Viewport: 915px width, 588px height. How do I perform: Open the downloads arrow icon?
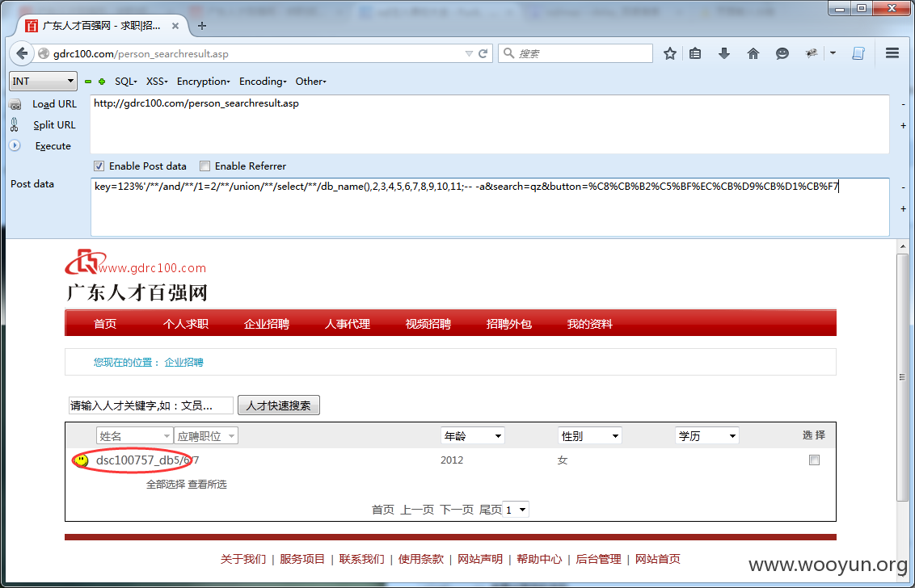click(x=724, y=53)
